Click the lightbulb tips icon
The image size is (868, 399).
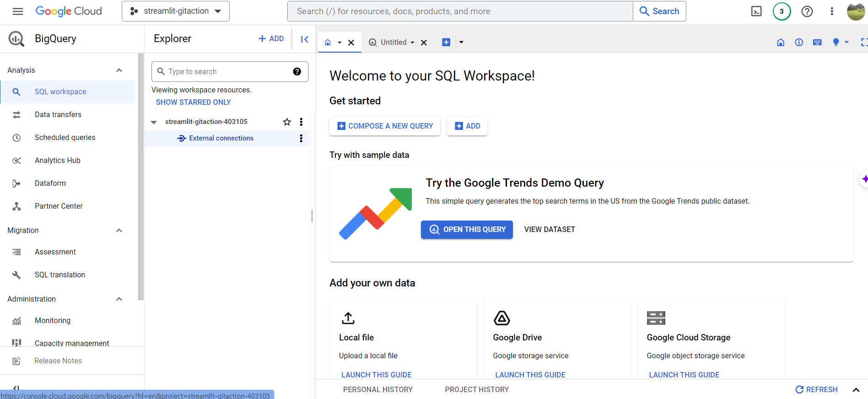click(836, 42)
